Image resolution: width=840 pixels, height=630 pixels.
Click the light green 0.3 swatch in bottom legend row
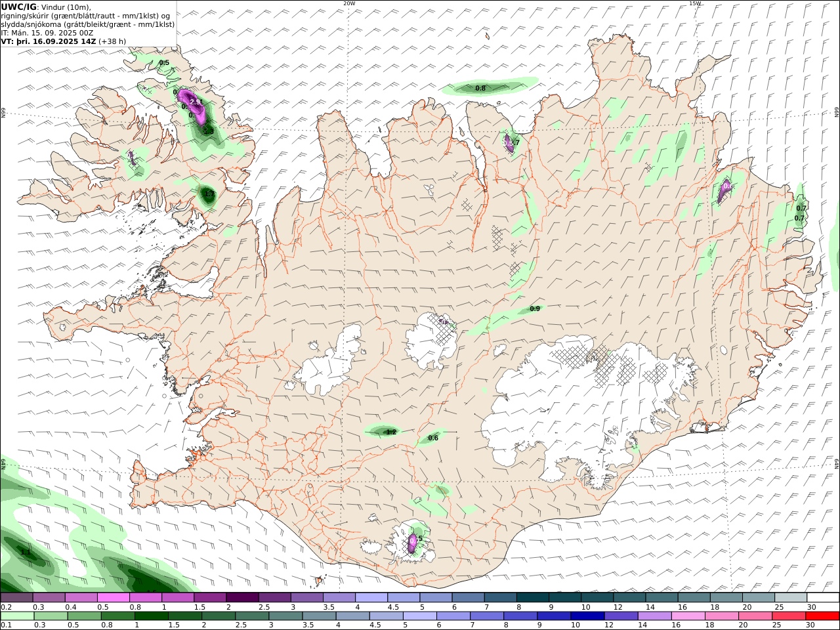[x=51, y=616]
